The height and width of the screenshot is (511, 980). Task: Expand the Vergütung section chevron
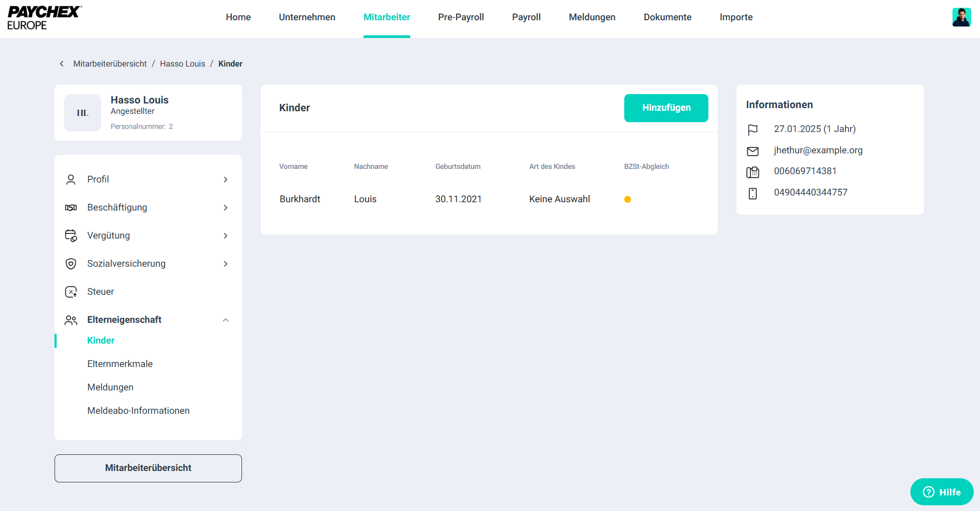pos(225,235)
